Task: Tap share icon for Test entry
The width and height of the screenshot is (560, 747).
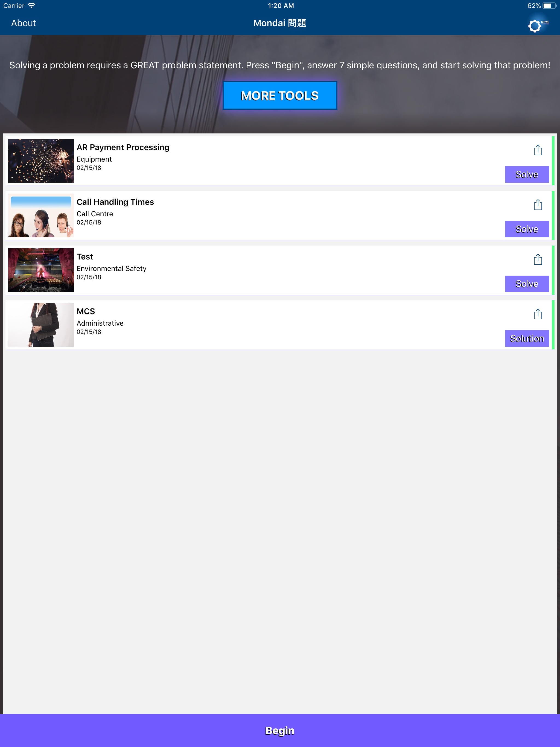Action: point(538,259)
